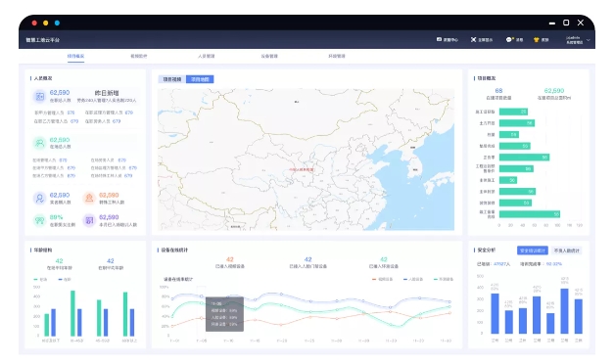
Task: Click the orange special worker icon
Action: click(89, 198)
